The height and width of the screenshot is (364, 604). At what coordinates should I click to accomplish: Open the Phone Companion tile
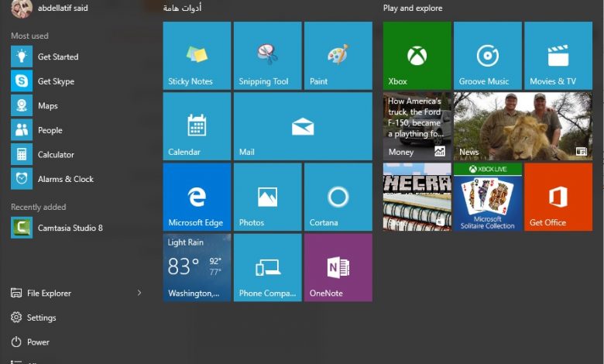[x=268, y=268]
